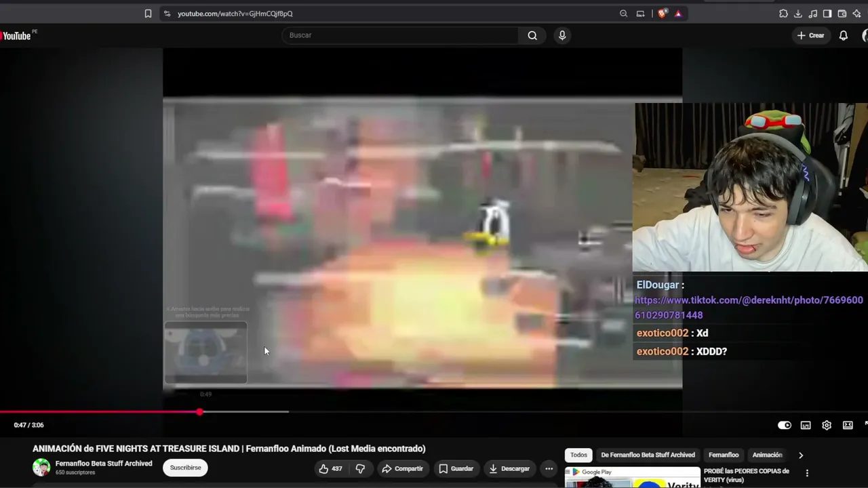Start voice search with the microphone

pyautogui.click(x=562, y=35)
